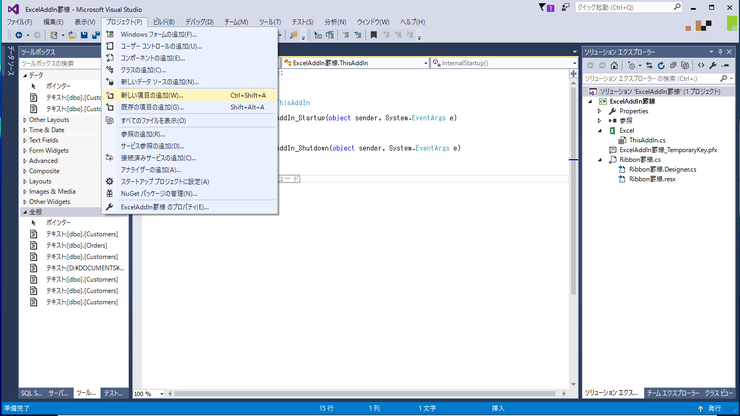Image resolution: width=740 pixels, height=416 pixels.
Task: Open the データソース vertical side tab
Action: pos(11,61)
